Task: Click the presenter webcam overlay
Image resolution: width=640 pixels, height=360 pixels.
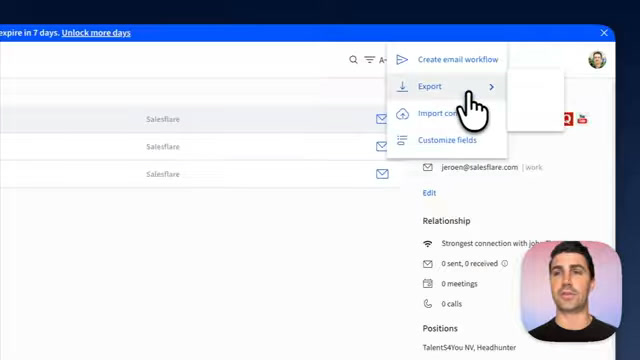Action: pyautogui.click(x=571, y=291)
